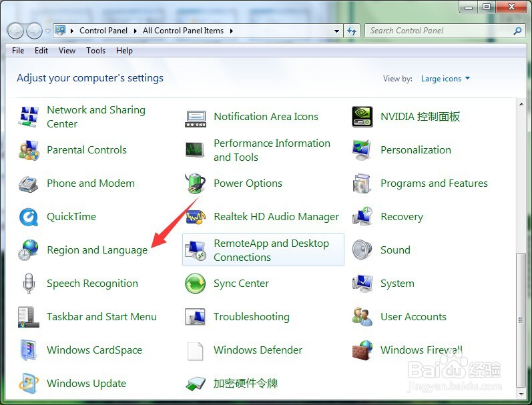
Task: Click the address bar Refresh button
Action: 352,31
